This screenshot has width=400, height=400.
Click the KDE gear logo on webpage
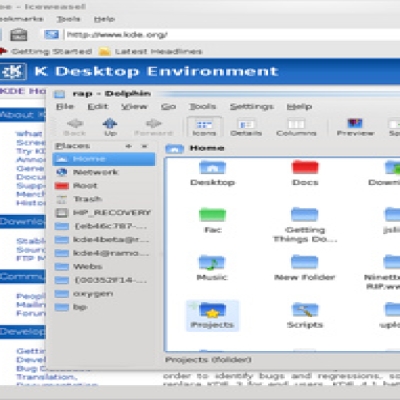[x=13, y=71]
